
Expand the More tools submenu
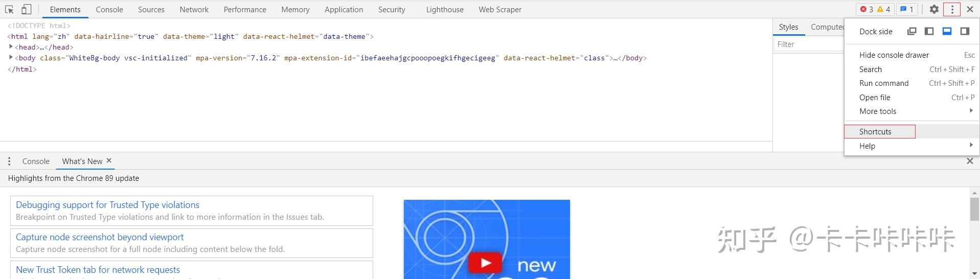coord(912,111)
